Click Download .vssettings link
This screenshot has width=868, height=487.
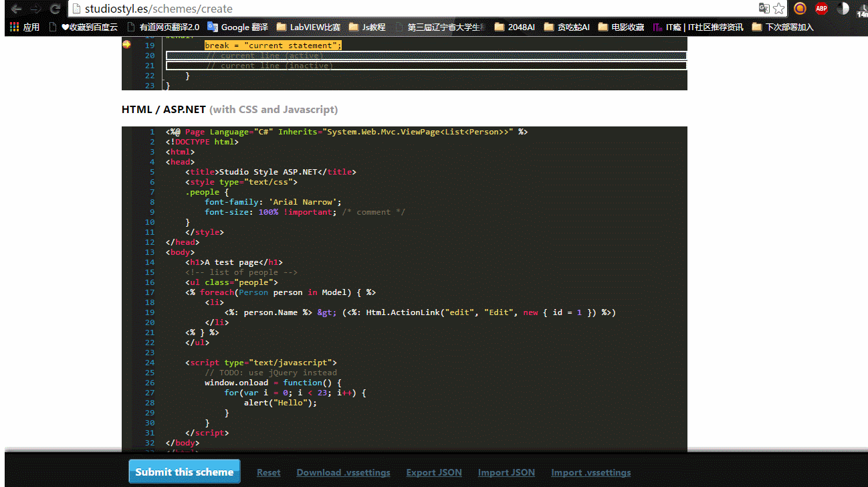(x=344, y=472)
